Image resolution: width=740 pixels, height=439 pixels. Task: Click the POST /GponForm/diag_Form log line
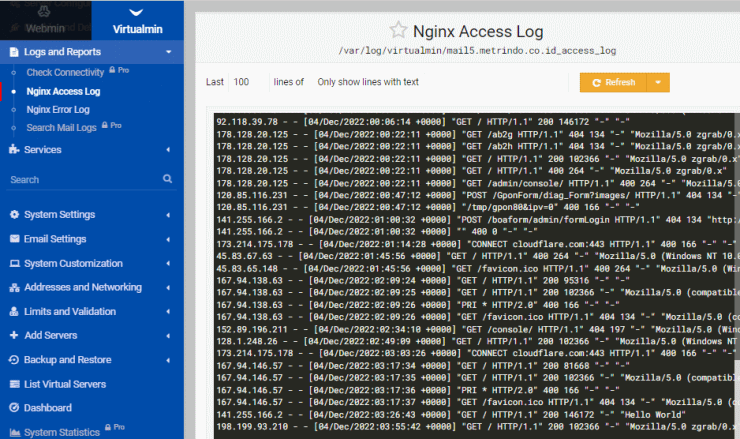coord(477,195)
